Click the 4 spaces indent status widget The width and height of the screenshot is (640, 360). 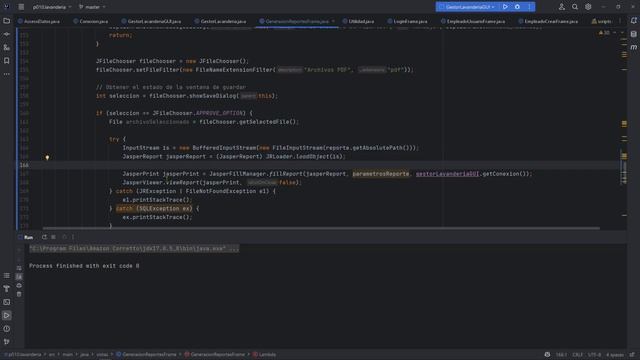pos(615,355)
